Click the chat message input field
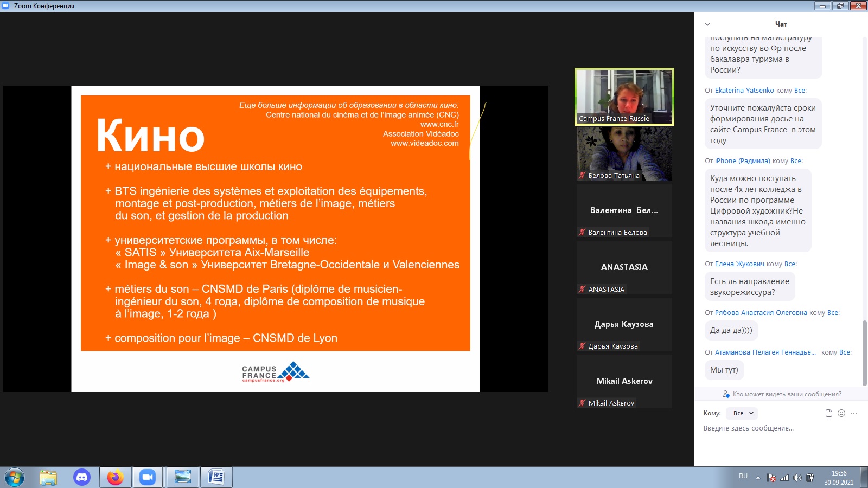This screenshot has width=868, height=488. pyautogui.click(x=776, y=428)
